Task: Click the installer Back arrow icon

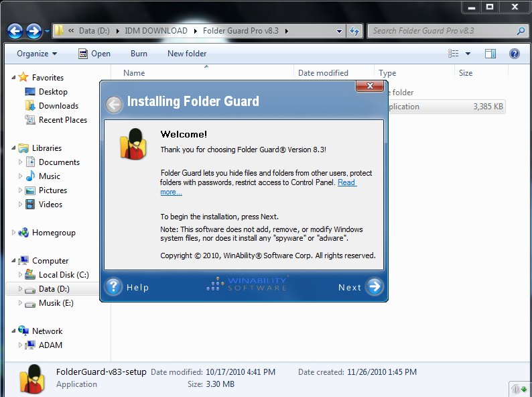Action: [114, 104]
